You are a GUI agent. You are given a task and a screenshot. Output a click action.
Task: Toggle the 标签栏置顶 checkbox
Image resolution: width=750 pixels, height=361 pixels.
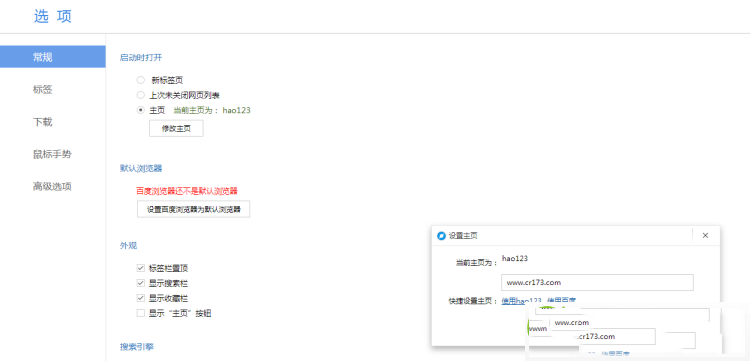point(141,268)
